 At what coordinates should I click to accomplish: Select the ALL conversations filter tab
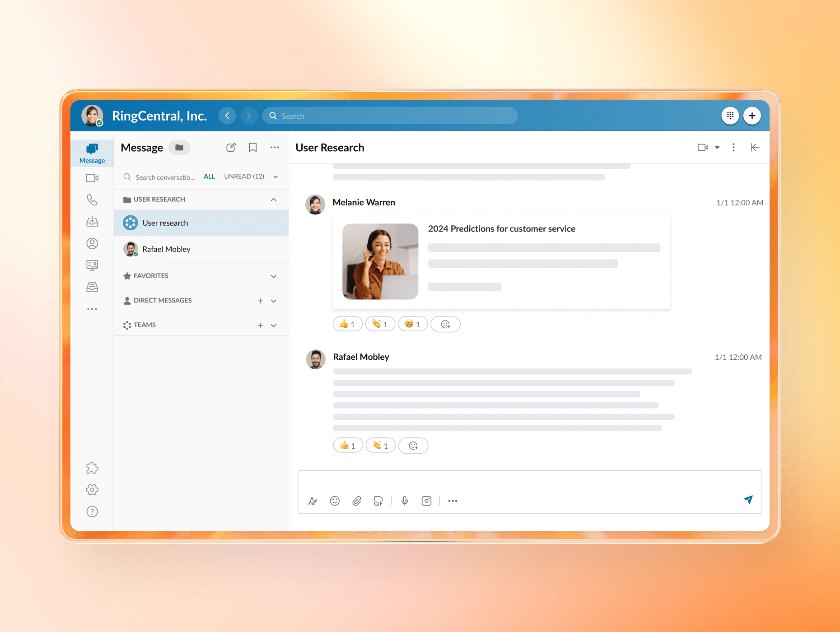pyautogui.click(x=209, y=177)
